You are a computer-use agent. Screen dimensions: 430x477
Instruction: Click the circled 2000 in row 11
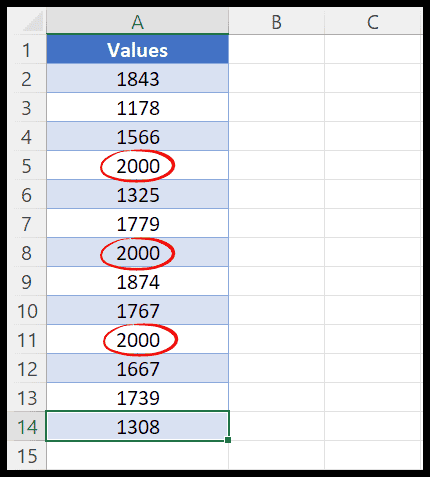pyautogui.click(x=140, y=340)
